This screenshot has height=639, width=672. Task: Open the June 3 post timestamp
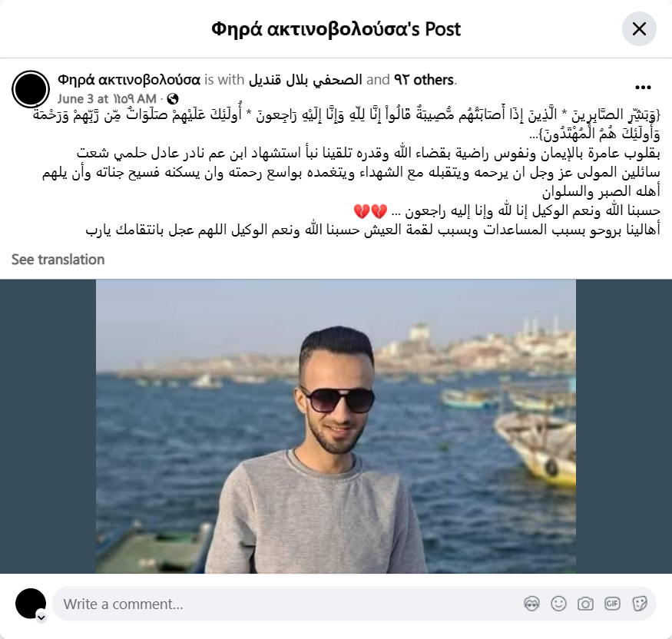(107, 99)
